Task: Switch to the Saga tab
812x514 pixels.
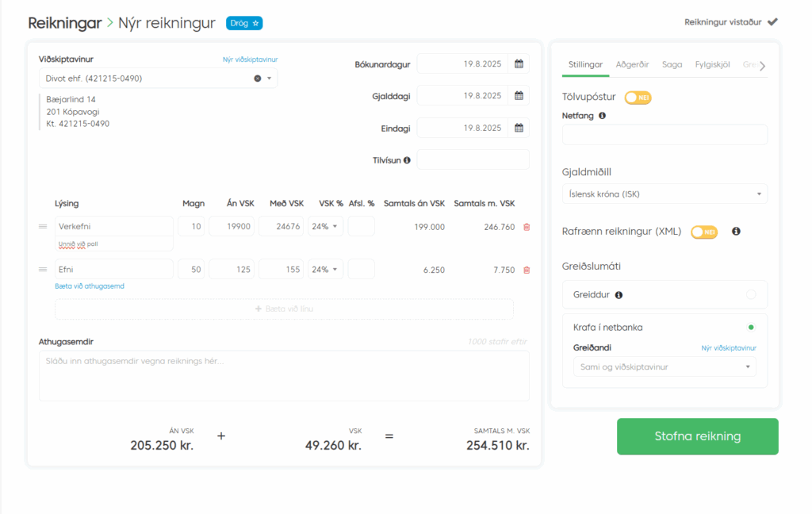Action: point(672,65)
